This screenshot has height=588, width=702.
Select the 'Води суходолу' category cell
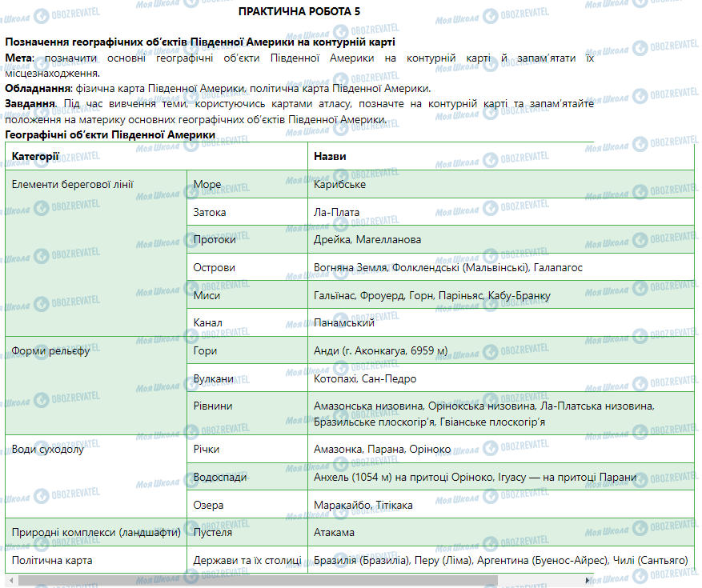48,450
